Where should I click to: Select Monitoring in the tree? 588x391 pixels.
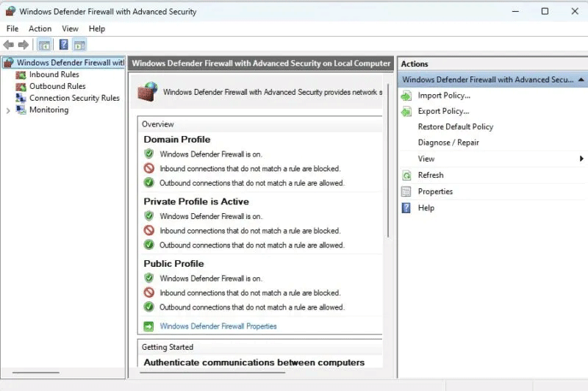coord(49,110)
